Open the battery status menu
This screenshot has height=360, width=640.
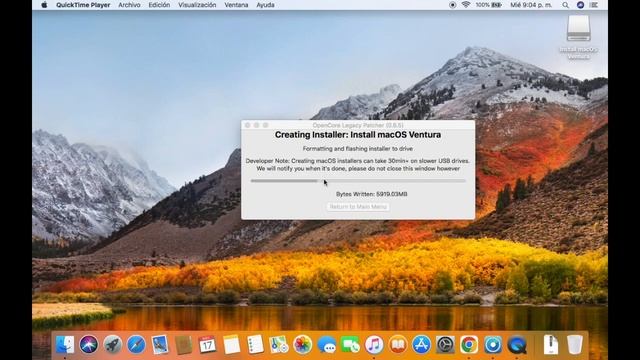pos(488,5)
